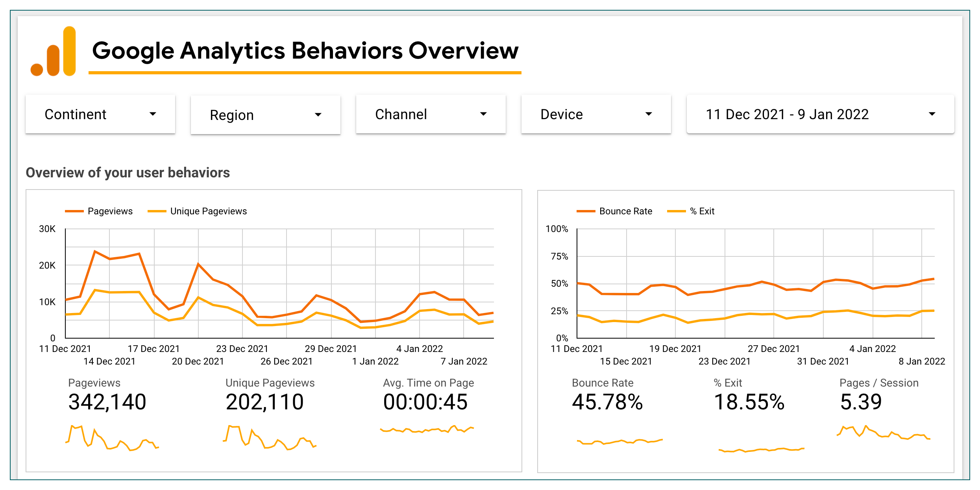Select the Unique Pageviews value 202,110

tap(264, 402)
